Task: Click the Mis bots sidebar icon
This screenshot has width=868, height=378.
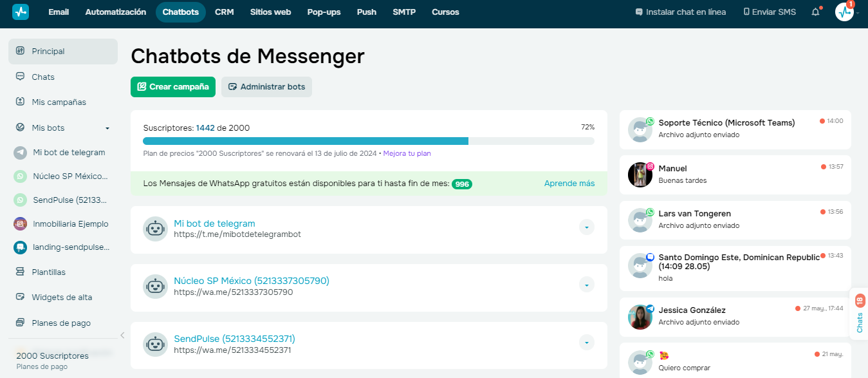Action: pyautogui.click(x=20, y=128)
